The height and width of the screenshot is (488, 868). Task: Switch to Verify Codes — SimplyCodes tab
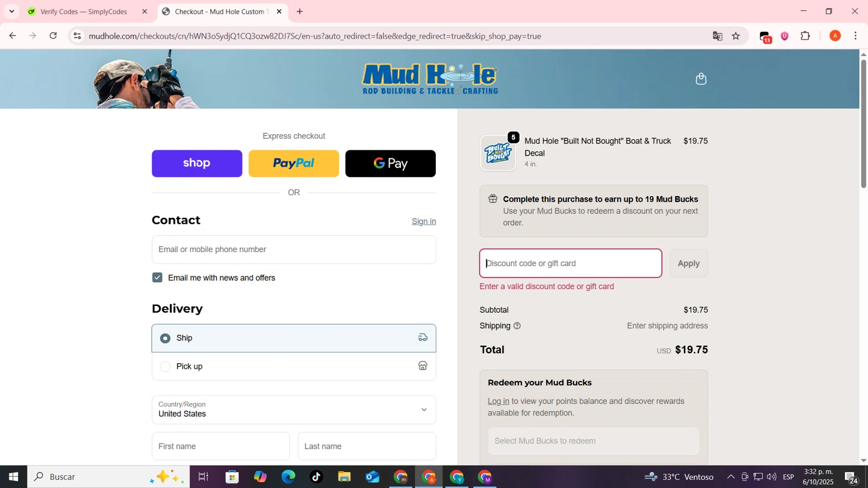coord(85,12)
